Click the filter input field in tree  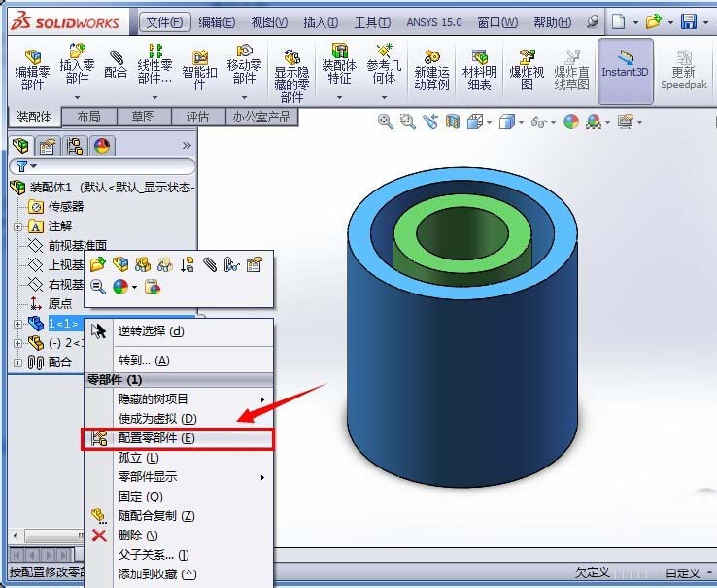[102, 166]
